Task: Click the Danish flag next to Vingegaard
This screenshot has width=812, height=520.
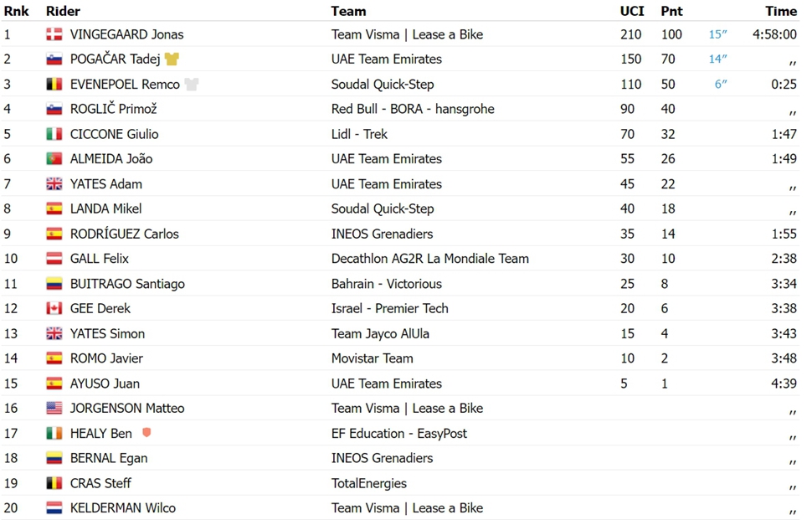Action: click(x=54, y=34)
